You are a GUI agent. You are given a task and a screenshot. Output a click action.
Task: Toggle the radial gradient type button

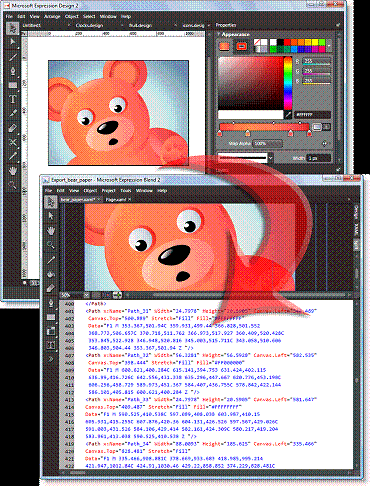(x=326, y=127)
